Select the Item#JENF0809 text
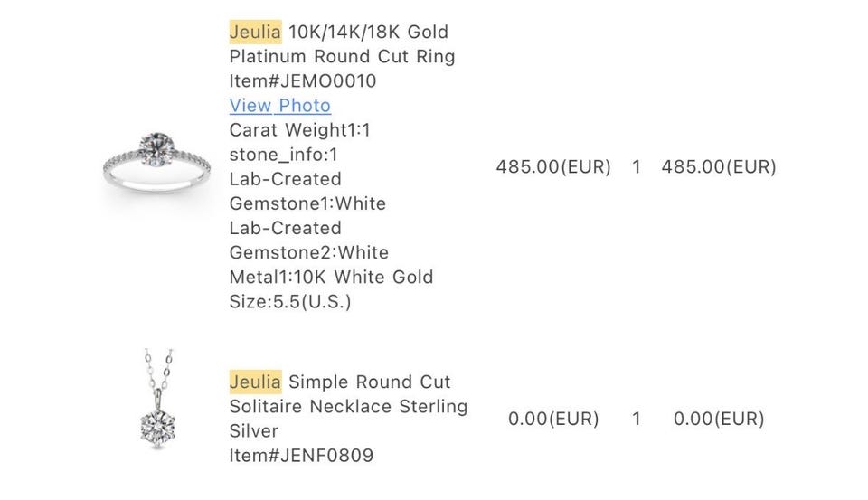 301,455
